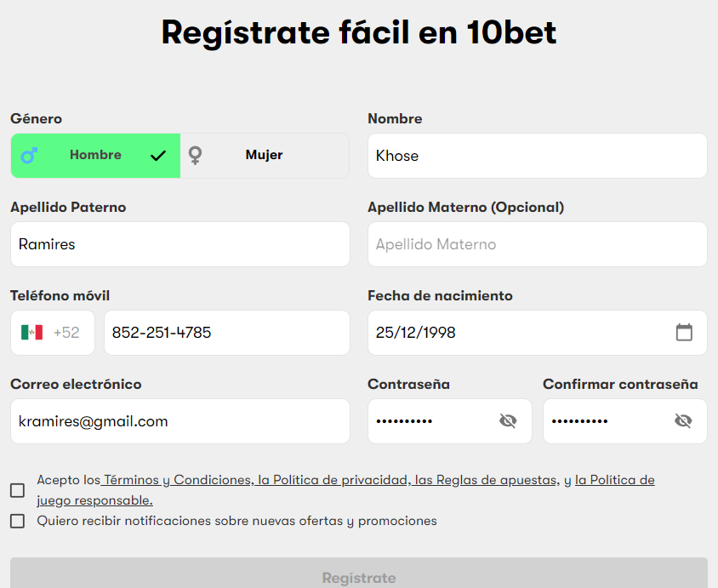Image resolution: width=718 pixels, height=588 pixels.
Task: Click the Correo electrónico label
Action: click(76, 385)
